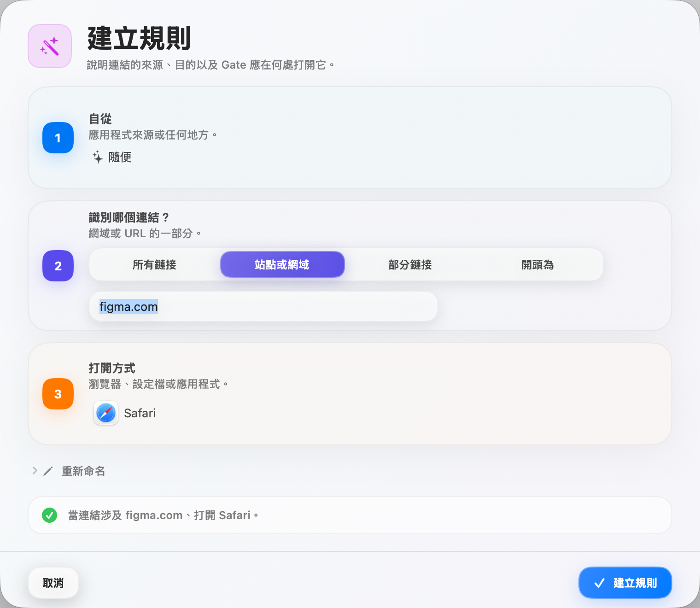Screen dimensions: 700x608
Task: Click the subtitle 網域或 URL 的一部分。
Action: [145, 234]
